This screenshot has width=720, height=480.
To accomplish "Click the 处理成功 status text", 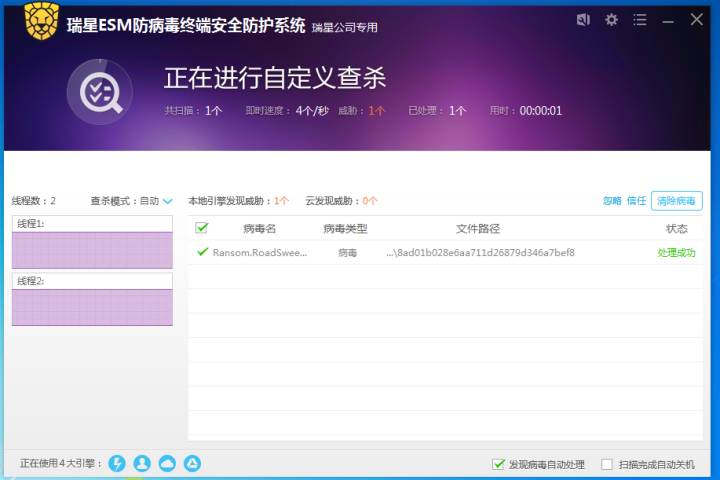I will [x=676, y=253].
